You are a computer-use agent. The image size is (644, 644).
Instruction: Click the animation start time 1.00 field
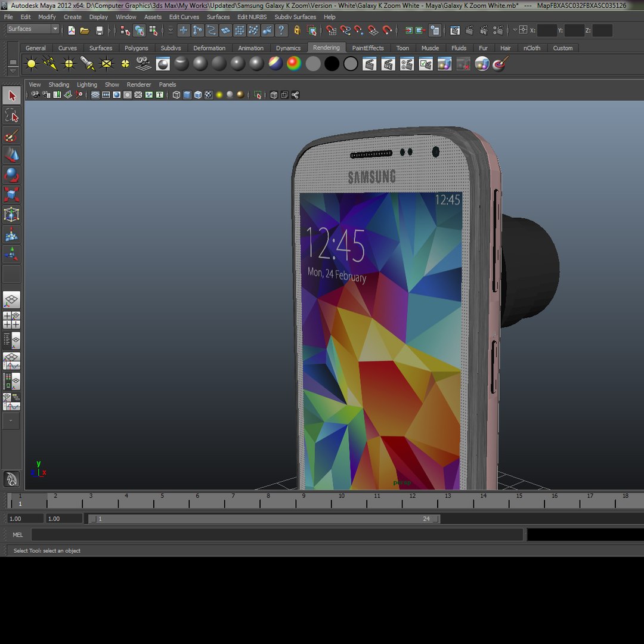pyautogui.click(x=25, y=519)
